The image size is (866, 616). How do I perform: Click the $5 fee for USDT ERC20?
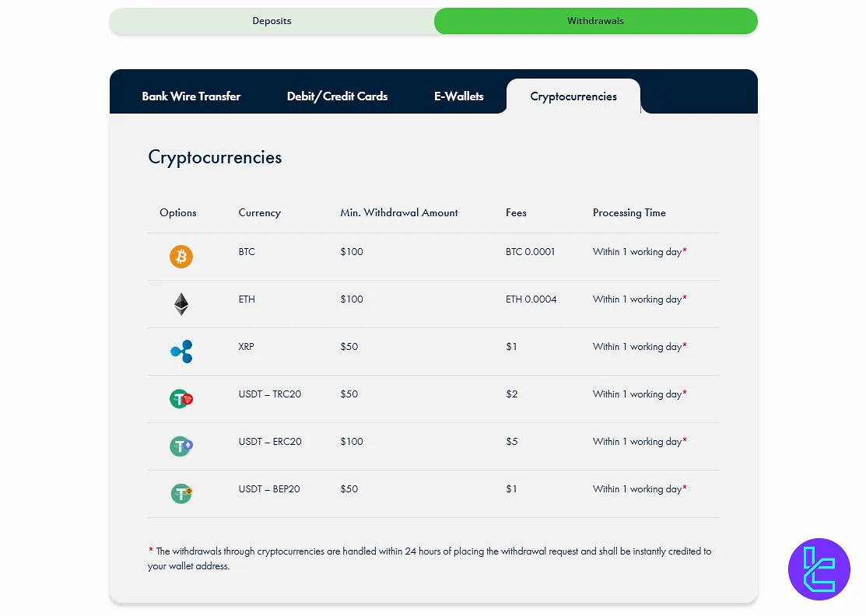(x=511, y=442)
